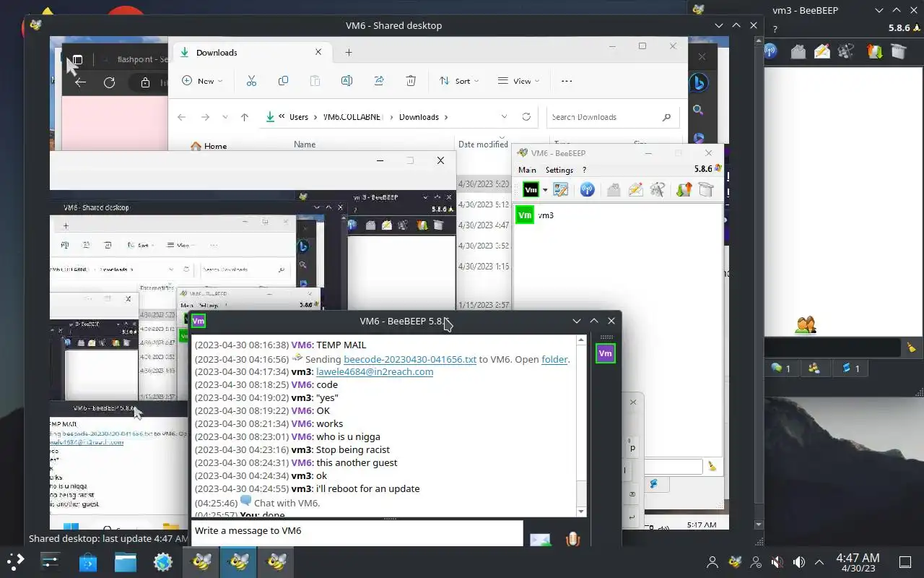924x578 pixels.
Task: Click the Copy icon in Downloads toolbar
Action: pos(283,81)
